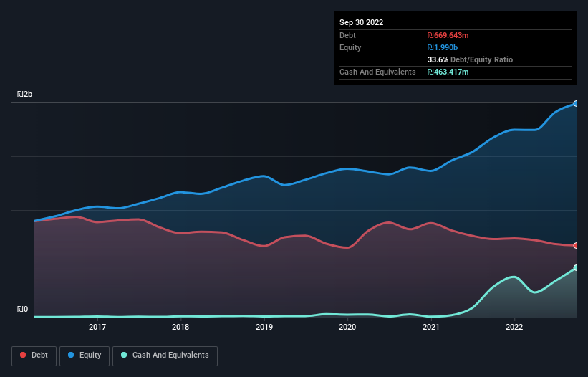588x377 pixels.
Task: Click the 2019 x-axis label
Action: pyautogui.click(x=264, y=327)
